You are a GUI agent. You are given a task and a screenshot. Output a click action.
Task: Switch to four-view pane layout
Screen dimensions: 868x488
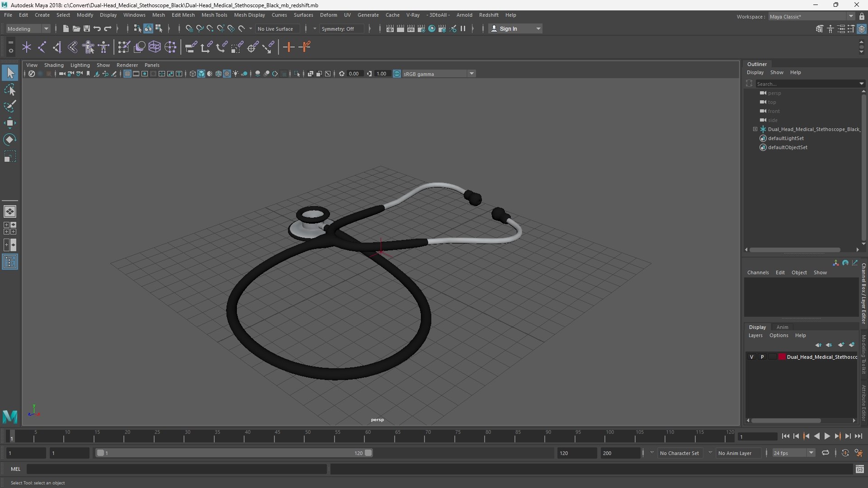pos(10,228)
